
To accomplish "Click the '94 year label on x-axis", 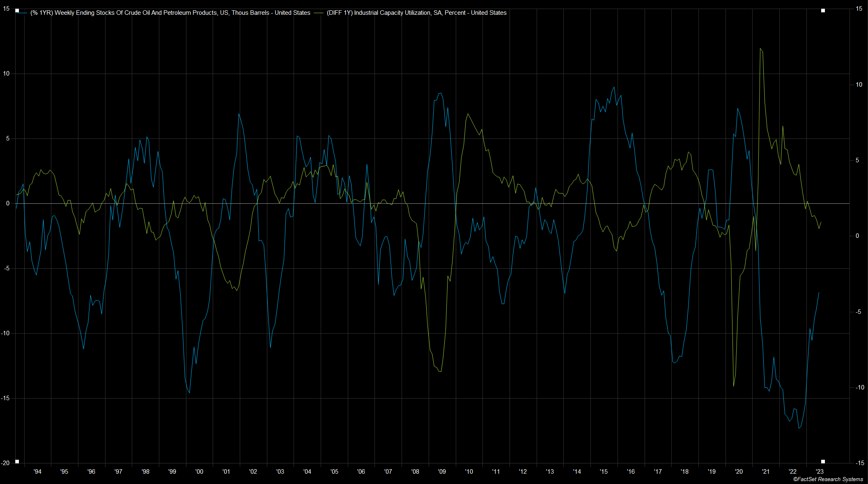I will 37,472.
